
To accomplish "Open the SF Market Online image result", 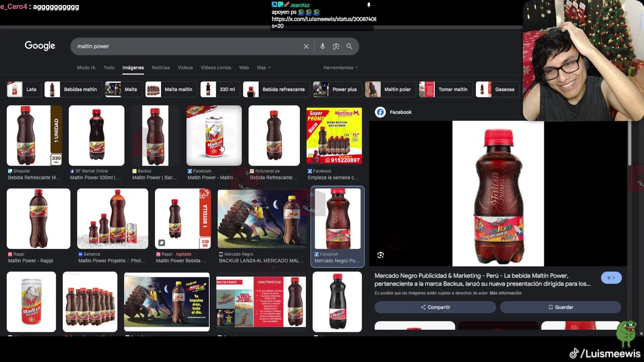I will [97, 136].
